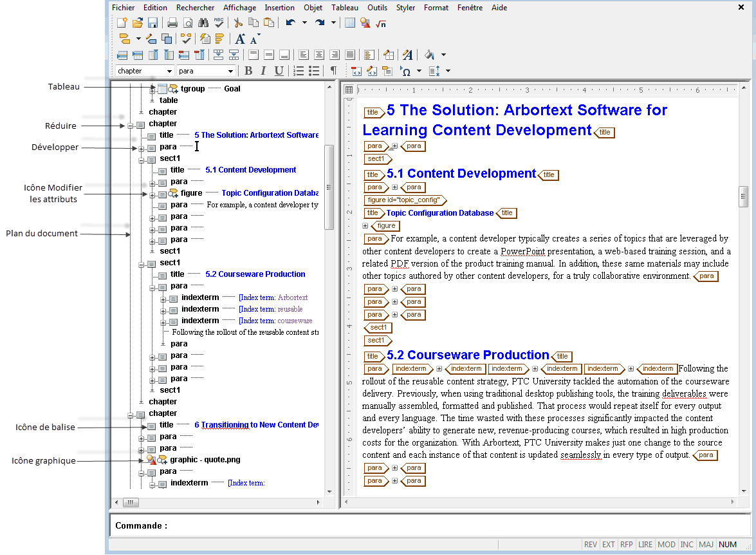This screenshot has height=555, width=756.
Task: Justify the text with the justify alignment icon
Action: (x=350, y=55)
